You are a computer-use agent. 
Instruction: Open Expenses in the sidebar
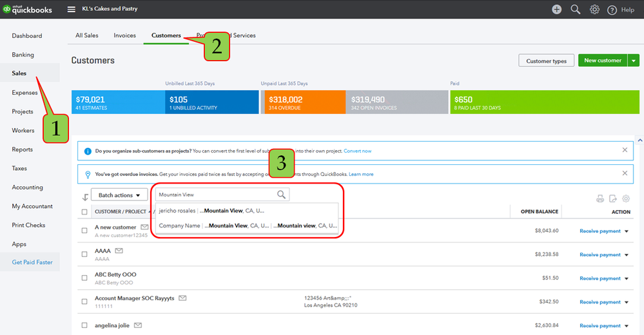pos(24,93)
